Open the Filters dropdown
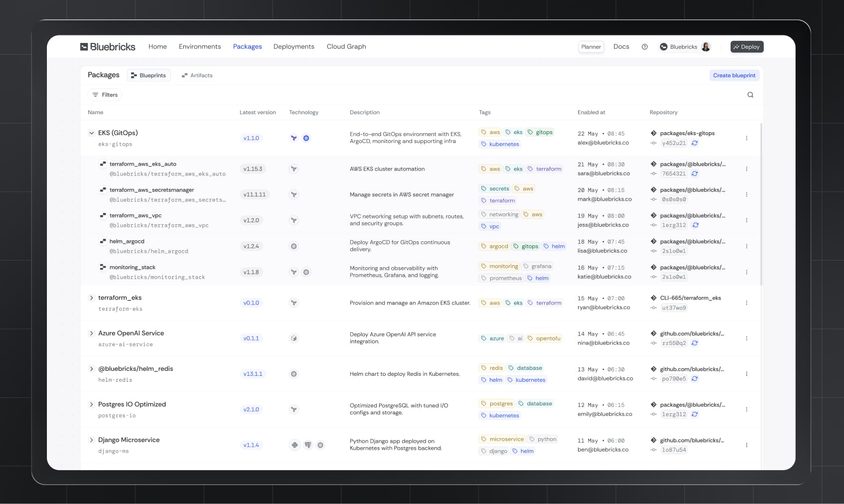Viewport: 844px width, 504px height. point(105,95)
